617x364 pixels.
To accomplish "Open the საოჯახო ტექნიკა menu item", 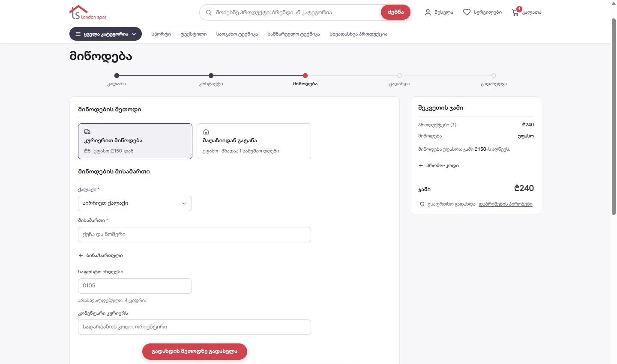I will [237, 34].
